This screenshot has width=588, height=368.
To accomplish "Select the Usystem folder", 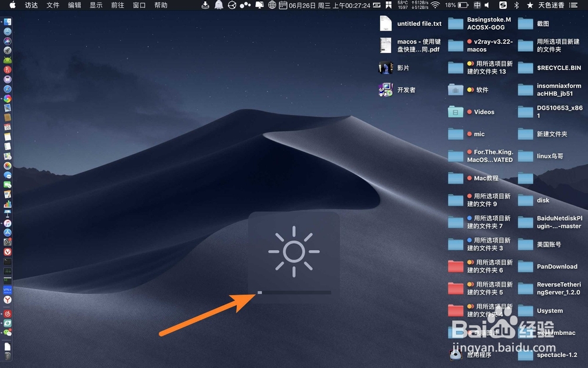I will click(525, 310).
